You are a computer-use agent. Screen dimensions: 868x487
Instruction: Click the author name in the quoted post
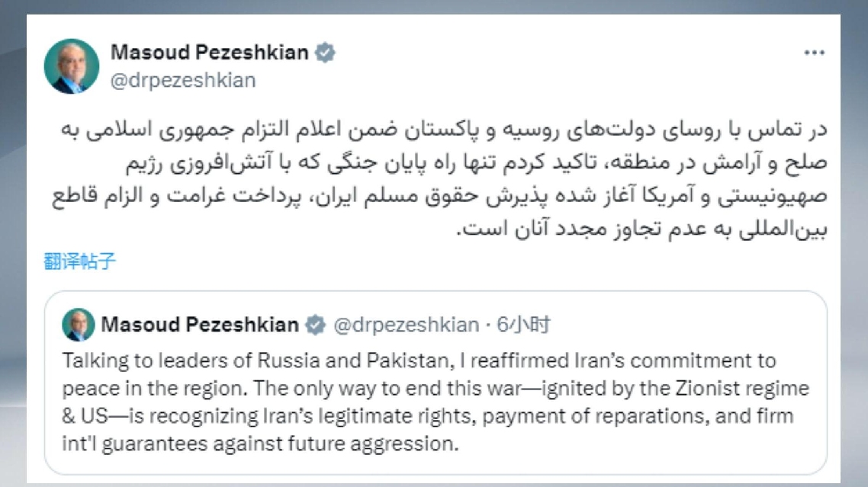(200, 325)
